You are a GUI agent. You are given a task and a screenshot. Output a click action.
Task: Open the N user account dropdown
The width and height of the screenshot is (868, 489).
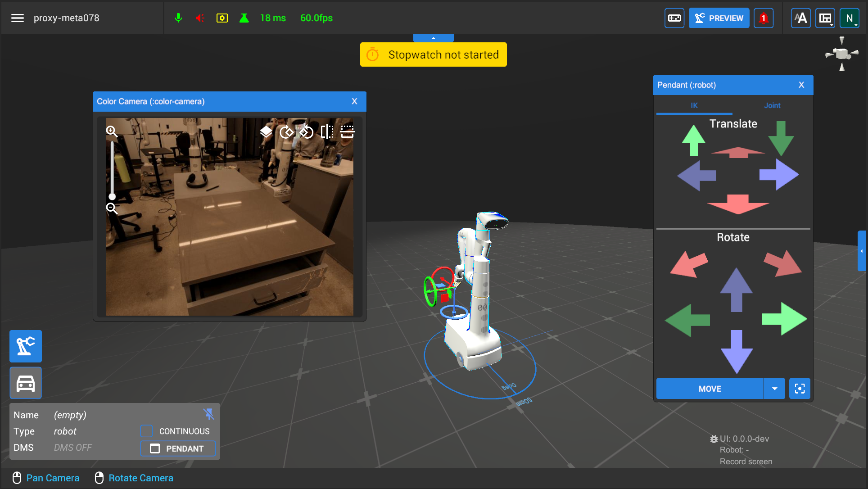(x=850, y=18)
